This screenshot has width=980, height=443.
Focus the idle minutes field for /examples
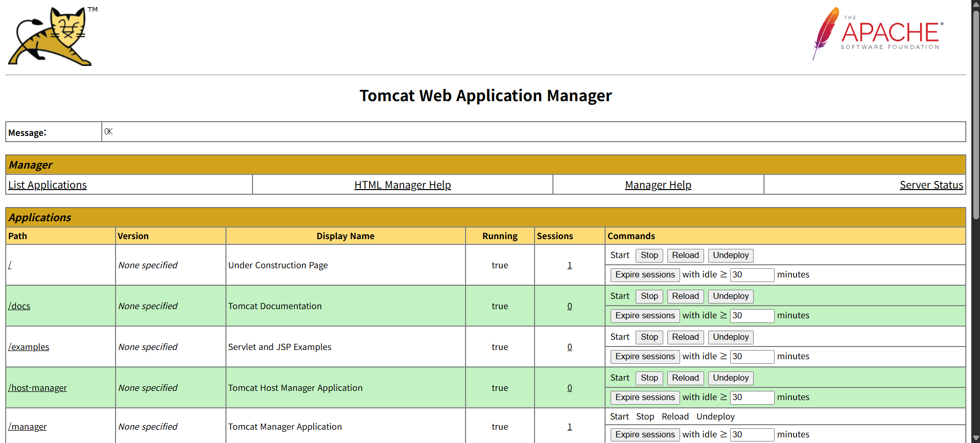coord(752,357)
